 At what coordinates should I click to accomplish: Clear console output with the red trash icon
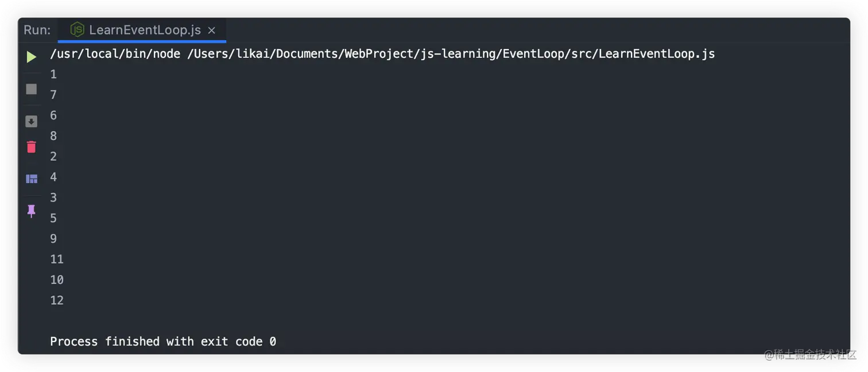click(32, 147)
